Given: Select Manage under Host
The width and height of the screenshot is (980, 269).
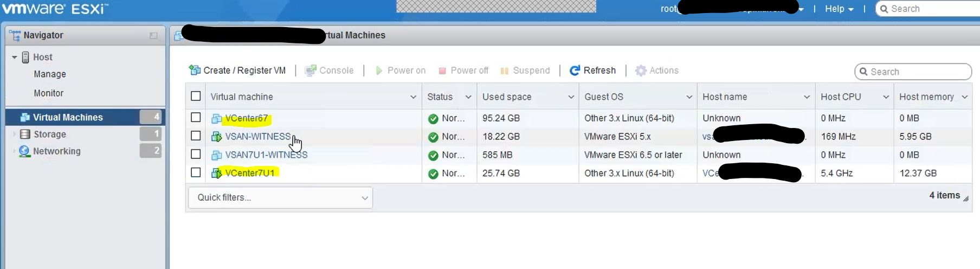Looking at the screenshot, I should (50, 74).
